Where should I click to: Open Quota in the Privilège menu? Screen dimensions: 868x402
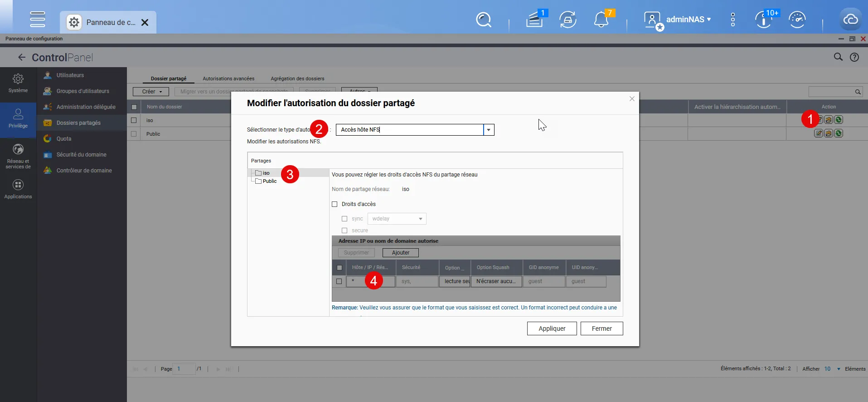click(x=64, y=139)
